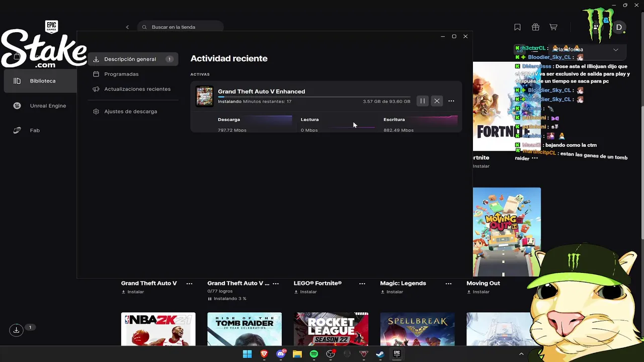Screen dimensions: 644x362
Task: Click the GTA V Enhanced download thumbnail
Action: coord(204,96)
